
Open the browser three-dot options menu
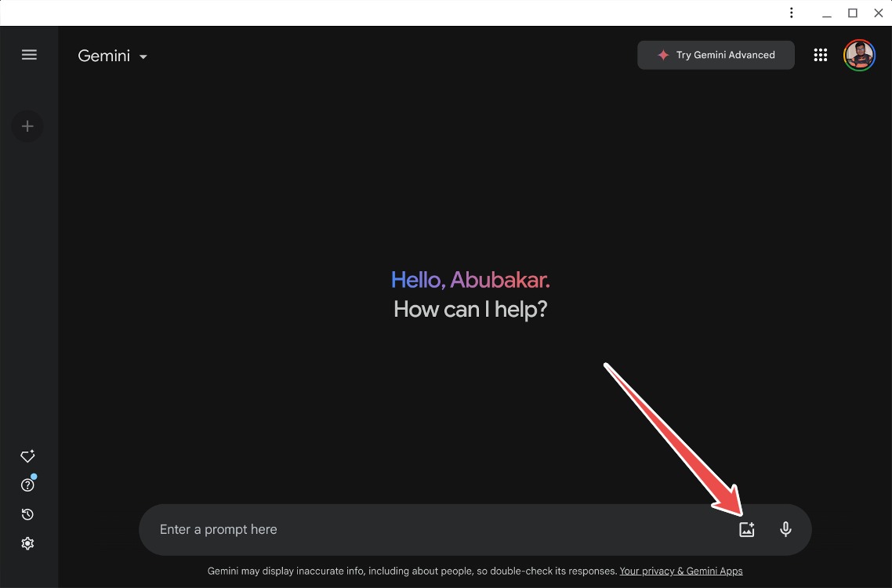[x=791, y=13]
